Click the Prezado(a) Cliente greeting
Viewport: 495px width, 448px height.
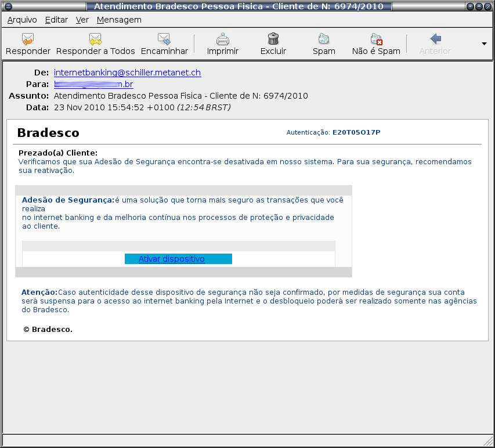pyautogui.click(x=58, y=153)
